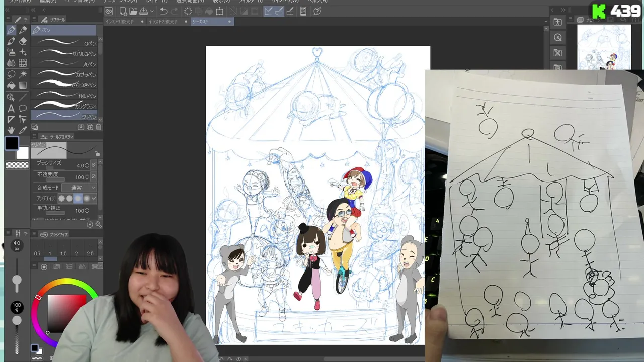The height and width of the screenshot is (362, 644).
Task: Select the Fill bucket tool
Action: coord(11,85)
